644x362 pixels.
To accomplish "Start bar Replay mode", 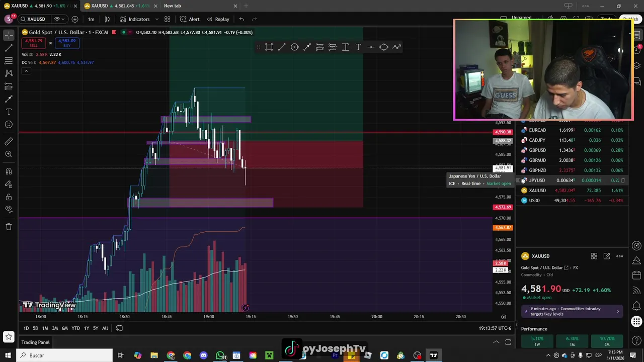I will click(218, 19).
